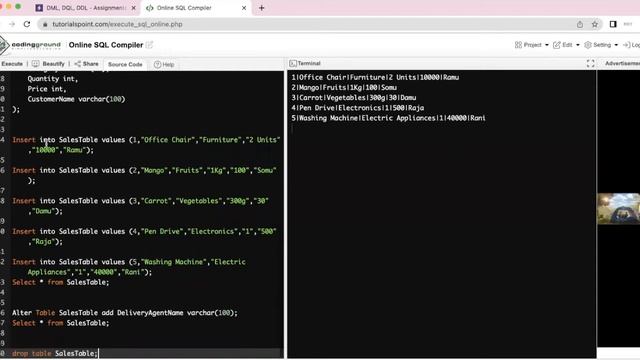Click the Insert statement with "Carrot"
The image size is (640, 360).
[x=140, y=206]
